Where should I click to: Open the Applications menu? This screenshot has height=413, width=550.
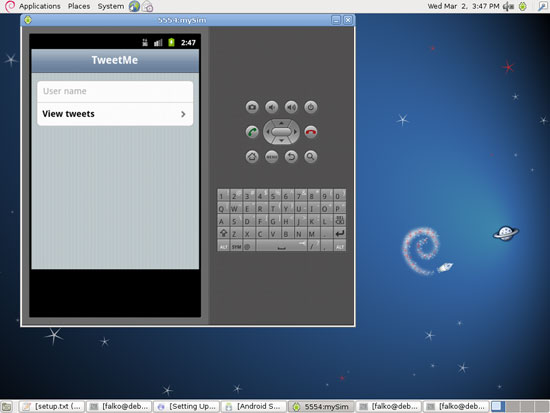tap(39, 6)
